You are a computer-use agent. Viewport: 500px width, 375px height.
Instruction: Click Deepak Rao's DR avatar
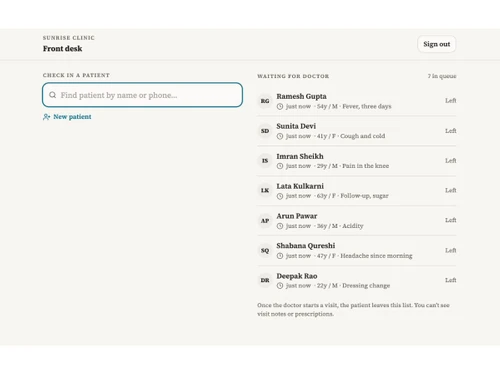pyautogui.click(x=265, y=280)
